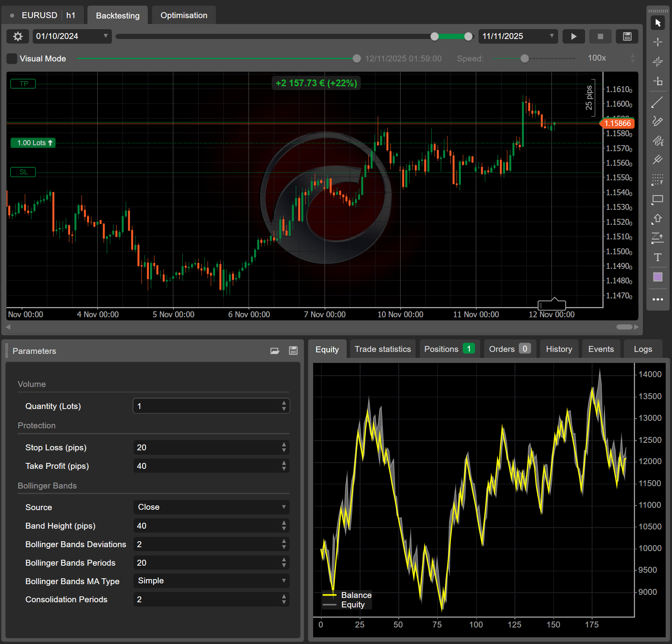672x644 pixels.
Task: Click the 1.00 Lots position label
Action: coord(33,143)
